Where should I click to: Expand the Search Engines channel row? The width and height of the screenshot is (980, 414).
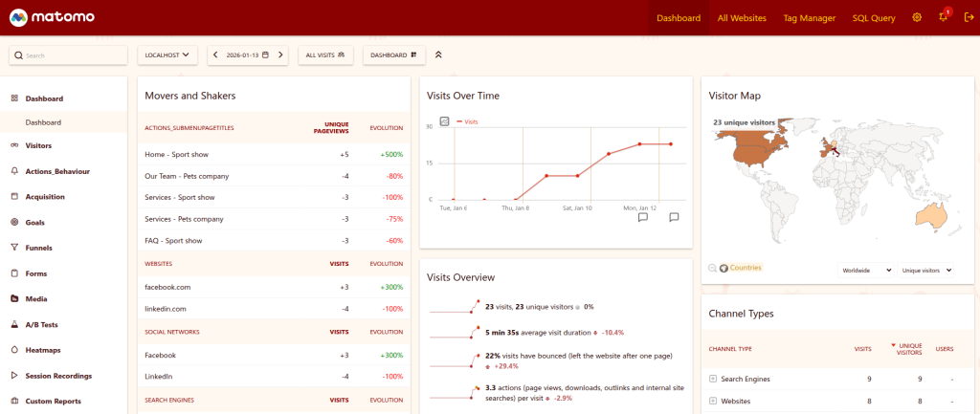713,380
